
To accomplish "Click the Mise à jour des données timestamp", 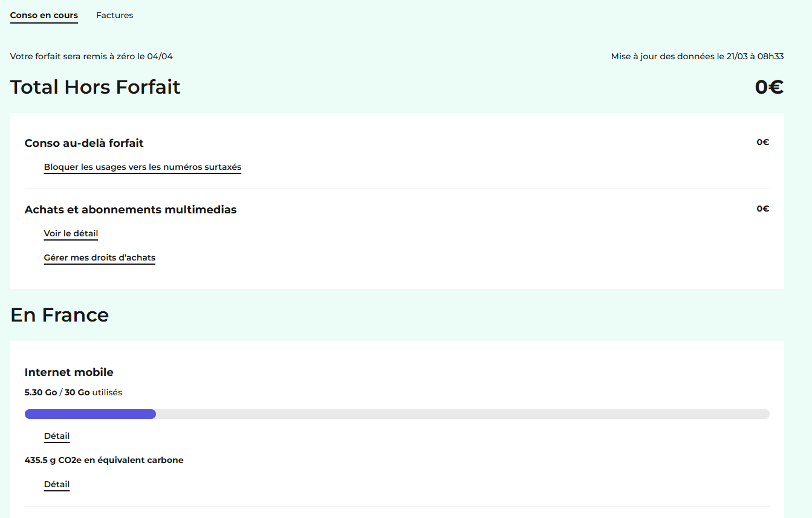I will click(x=698, y=57).
